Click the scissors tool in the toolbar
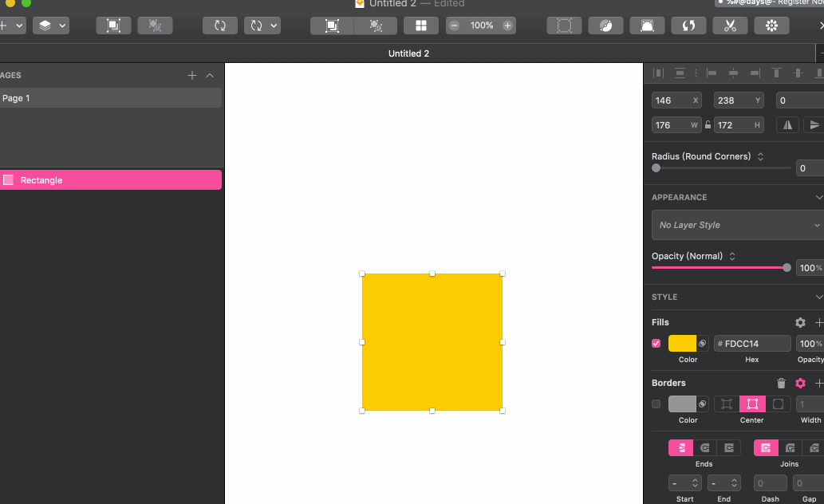This screenshot has width=824, height=504. (x=729, y=26)
